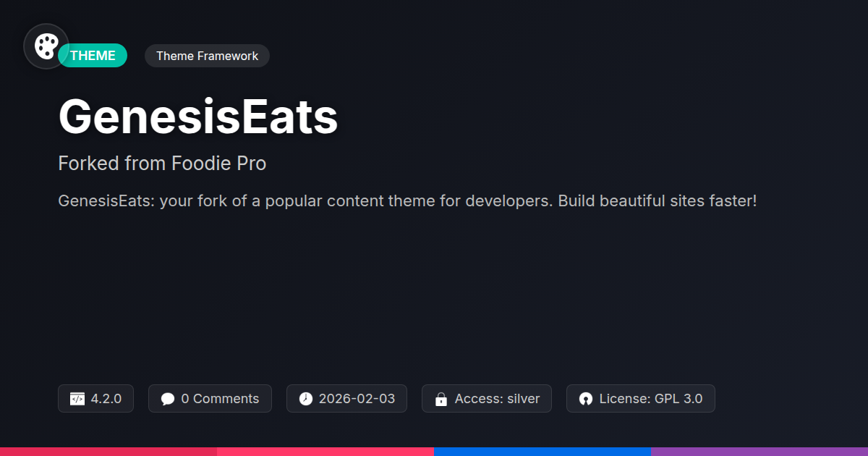
Task: Click the clock date icon
Action: click(x=306, y=399)
